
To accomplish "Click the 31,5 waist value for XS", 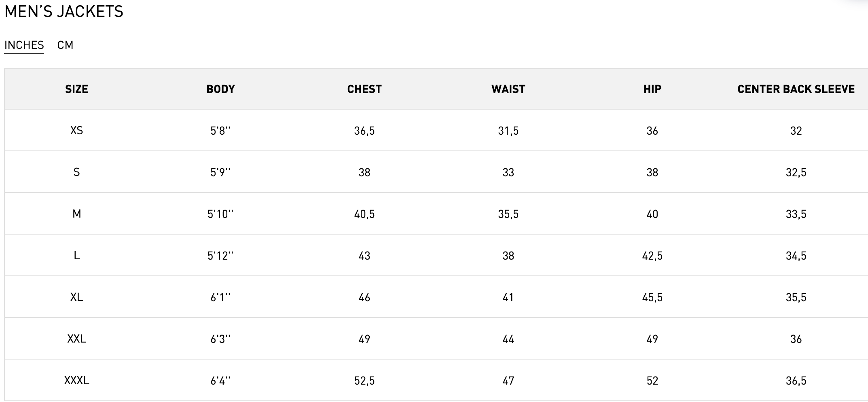I will 508,131.
